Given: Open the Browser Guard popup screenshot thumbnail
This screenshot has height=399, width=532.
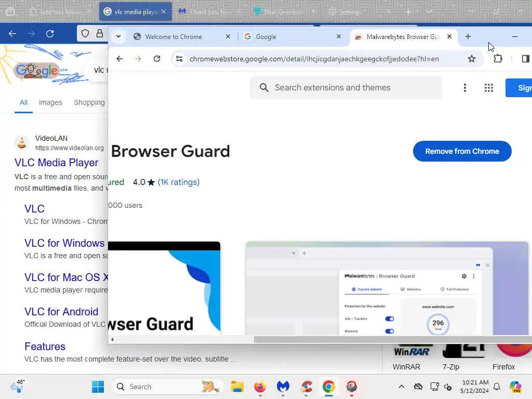Looking at the screenshot, I should tap(387, 288).
